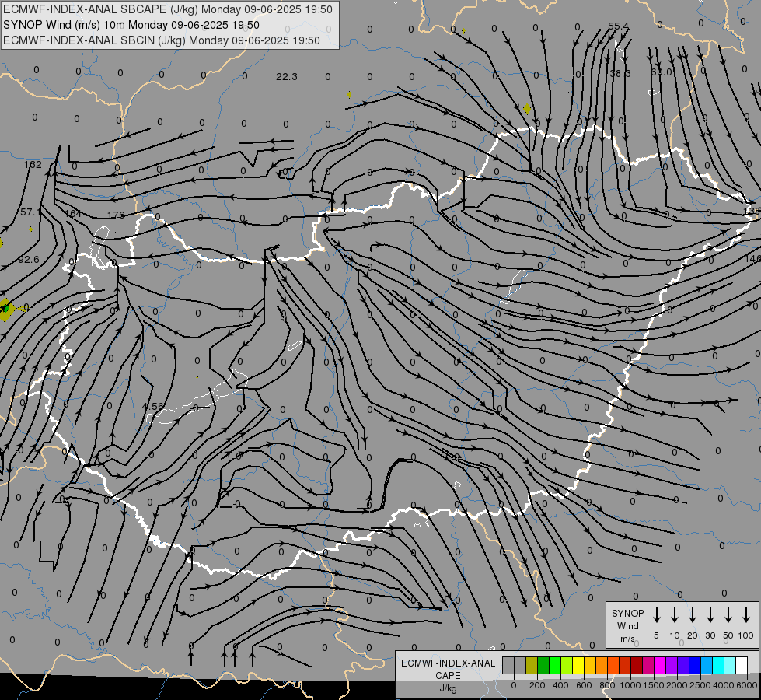Select the dark red swatch before 1500
This screenshot has height=700, width=761.
point(637,665)
